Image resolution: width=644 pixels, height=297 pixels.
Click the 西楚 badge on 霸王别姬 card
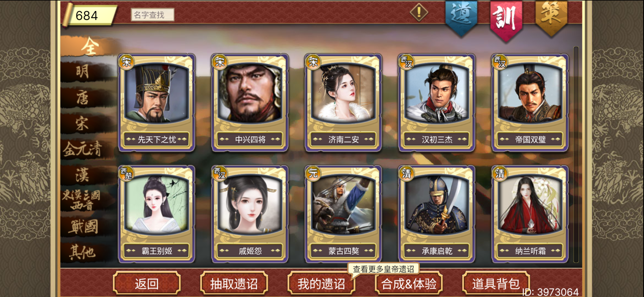pyautogui.click(x=126, y=173)
